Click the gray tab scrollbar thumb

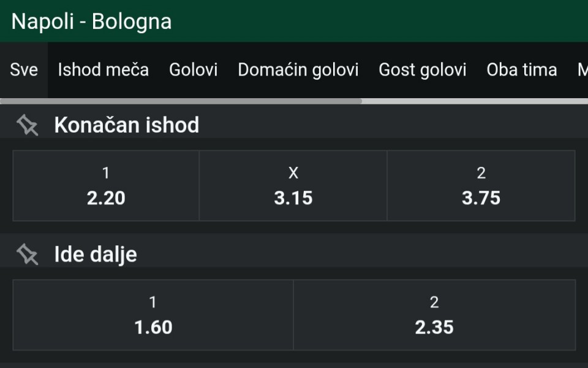click(181, 101)
